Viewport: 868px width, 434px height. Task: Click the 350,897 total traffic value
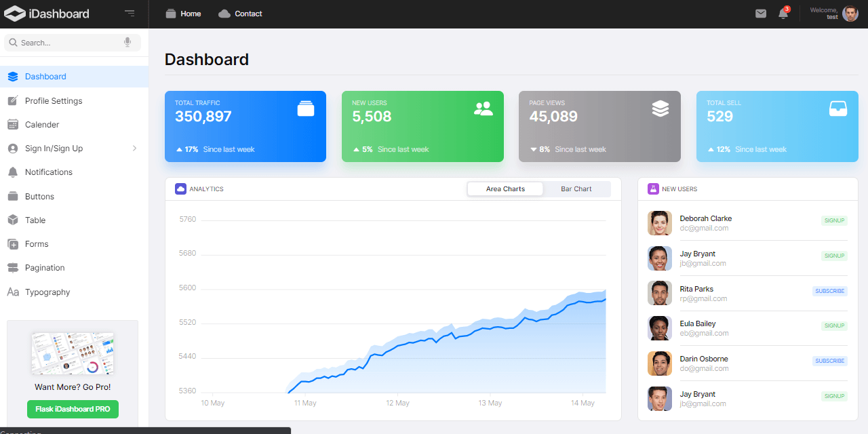203,117
